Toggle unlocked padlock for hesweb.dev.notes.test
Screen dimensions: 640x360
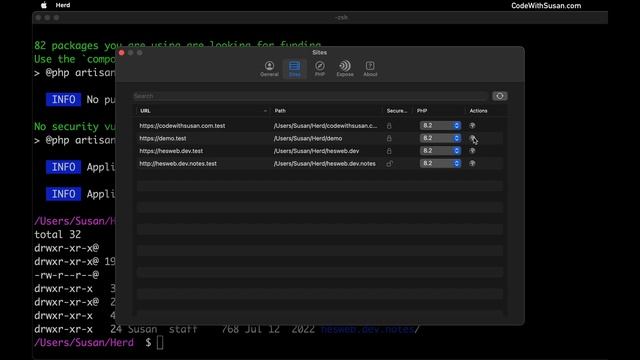[x=389, y=164]
